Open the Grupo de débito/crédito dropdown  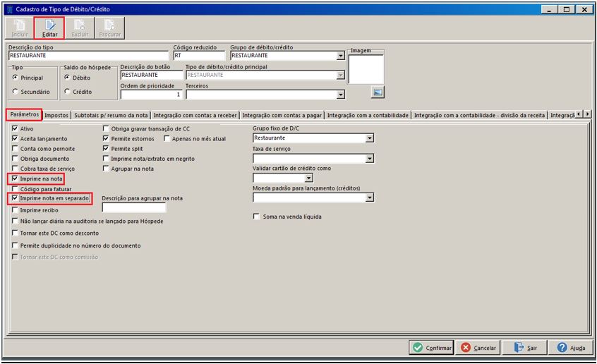[x=340, y=56]
